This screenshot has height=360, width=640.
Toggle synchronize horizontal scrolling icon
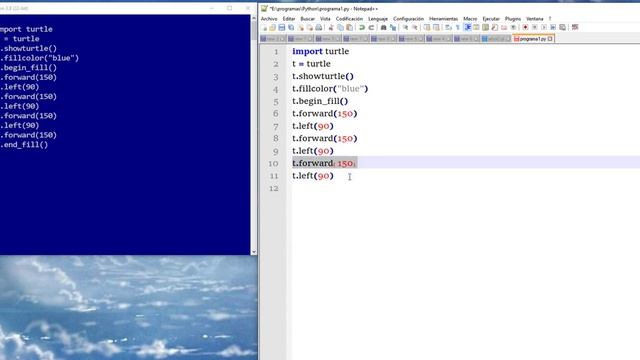[436, 27]
